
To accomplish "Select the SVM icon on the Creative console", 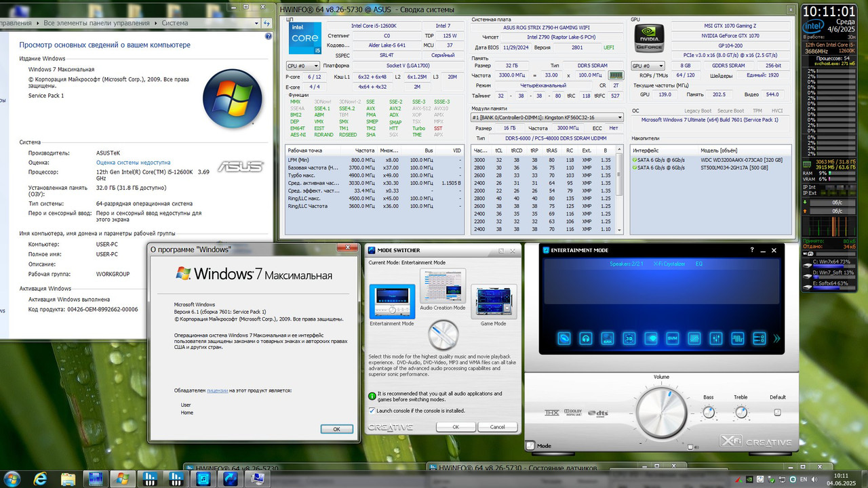I will pyautogui.click(x=673, y=338).
